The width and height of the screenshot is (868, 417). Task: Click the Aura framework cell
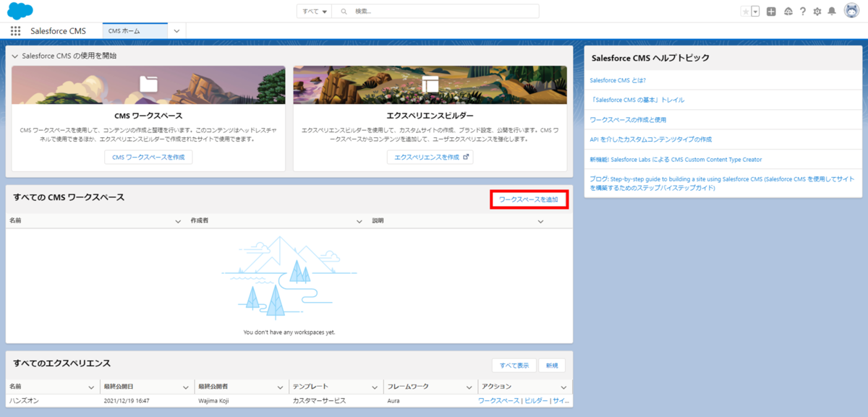pos(394,400)
